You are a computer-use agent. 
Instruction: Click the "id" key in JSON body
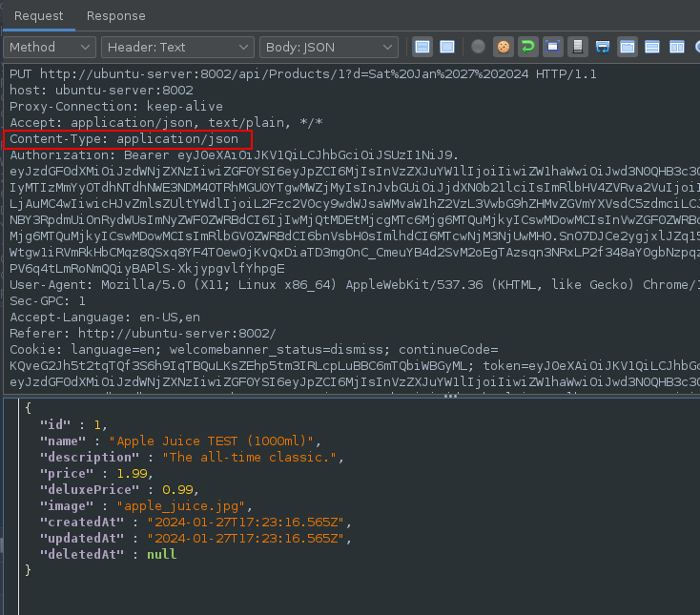(x=55, y=424)
